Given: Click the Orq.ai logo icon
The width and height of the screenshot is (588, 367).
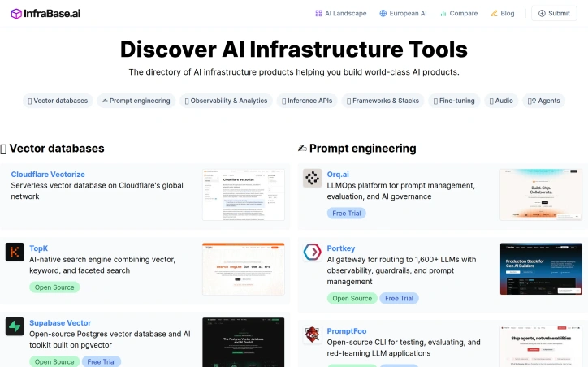Looking at the screenshot, I should click(x=313, y=178).
